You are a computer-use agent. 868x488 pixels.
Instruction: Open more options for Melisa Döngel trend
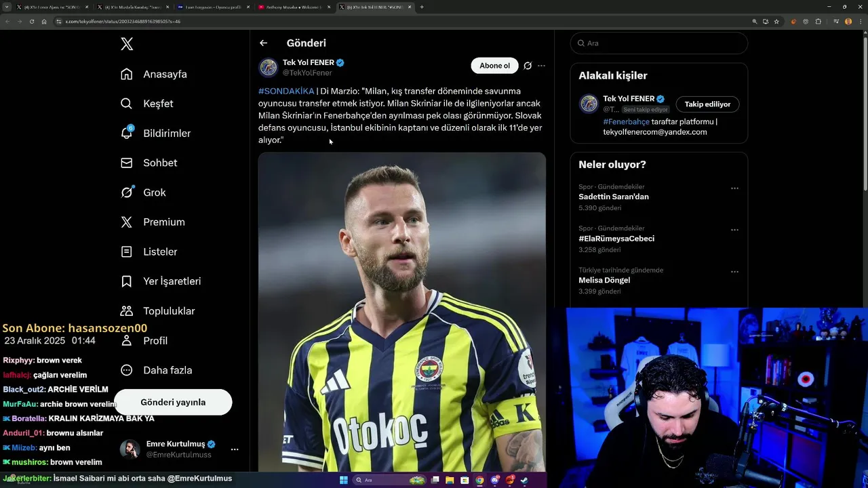734,272
